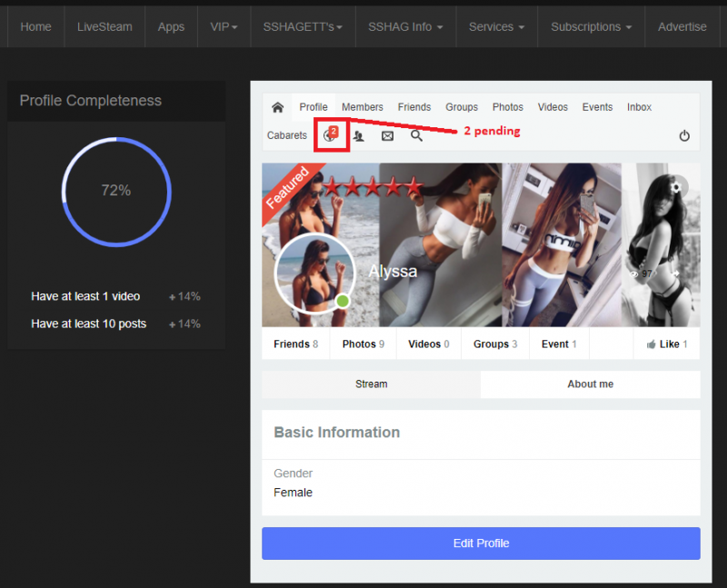The height and width of the screenshot is (588, 727).
Task: Click the green online status dot
Action: pos(343,301)
